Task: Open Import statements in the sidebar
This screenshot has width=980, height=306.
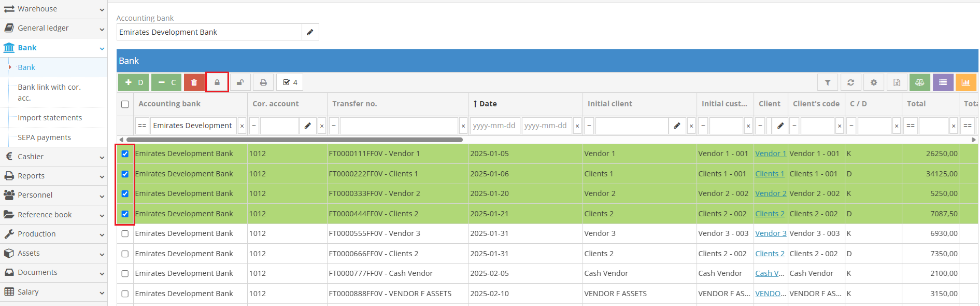Action: pos(50,118)
